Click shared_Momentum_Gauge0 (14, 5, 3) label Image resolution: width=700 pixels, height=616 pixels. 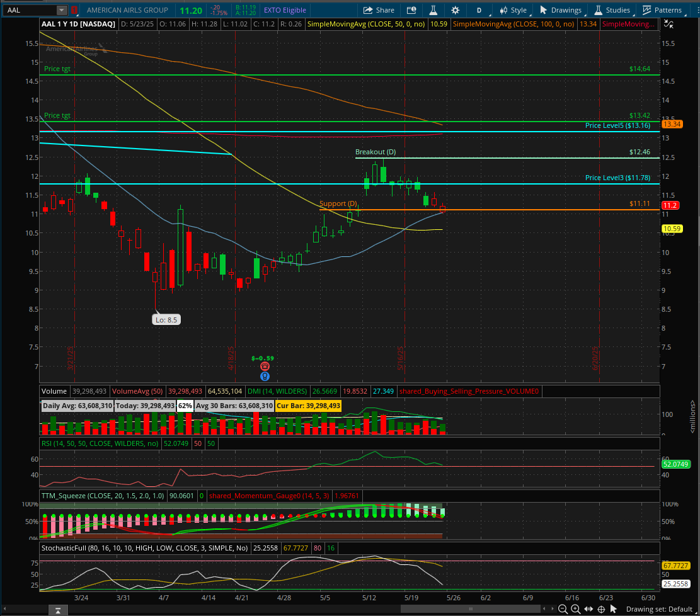(269, 496)
